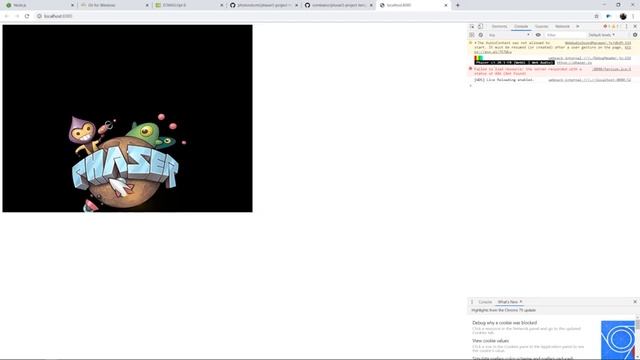This screenshot has height=360, width=640.
Task: Open the Chrome three-dot menu
Action: tap(633, 16)
